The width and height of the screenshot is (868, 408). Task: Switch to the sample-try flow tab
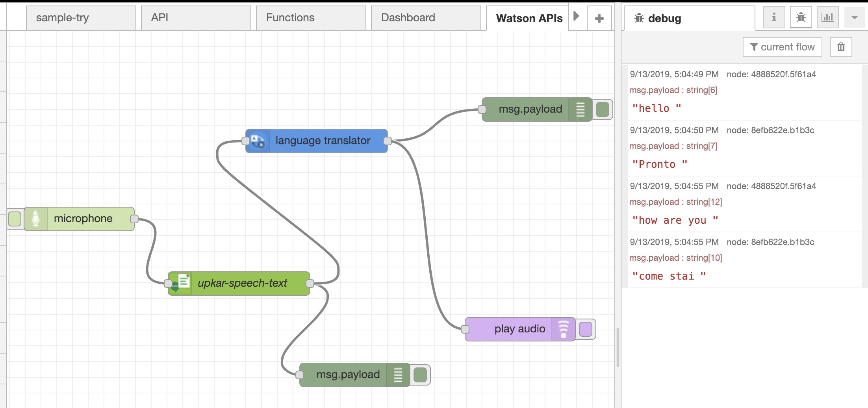coord(81,18)
